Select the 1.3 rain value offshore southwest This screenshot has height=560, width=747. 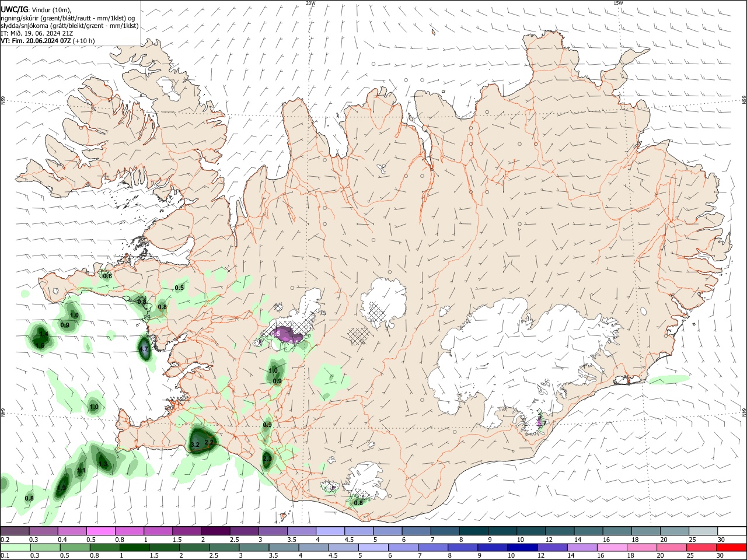[x=103, y=464]
